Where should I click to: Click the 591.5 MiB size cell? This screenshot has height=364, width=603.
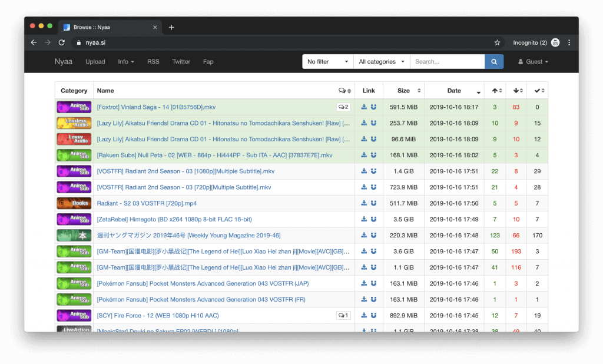(403, 107)
